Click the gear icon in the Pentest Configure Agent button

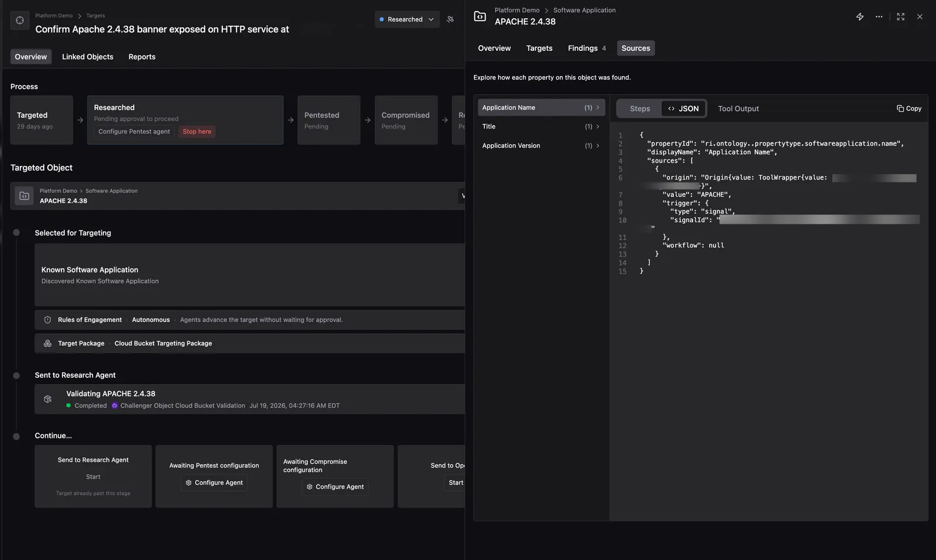188,483
